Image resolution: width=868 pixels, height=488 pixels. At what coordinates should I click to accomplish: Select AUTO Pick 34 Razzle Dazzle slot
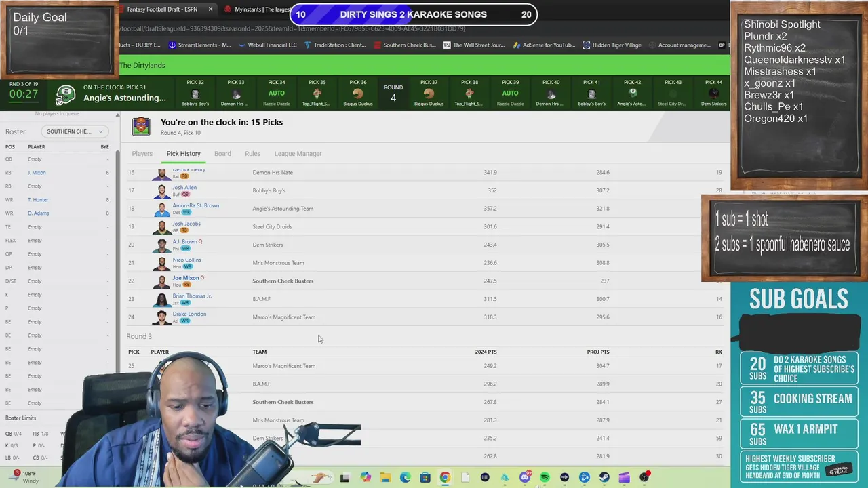click(277, 94)
